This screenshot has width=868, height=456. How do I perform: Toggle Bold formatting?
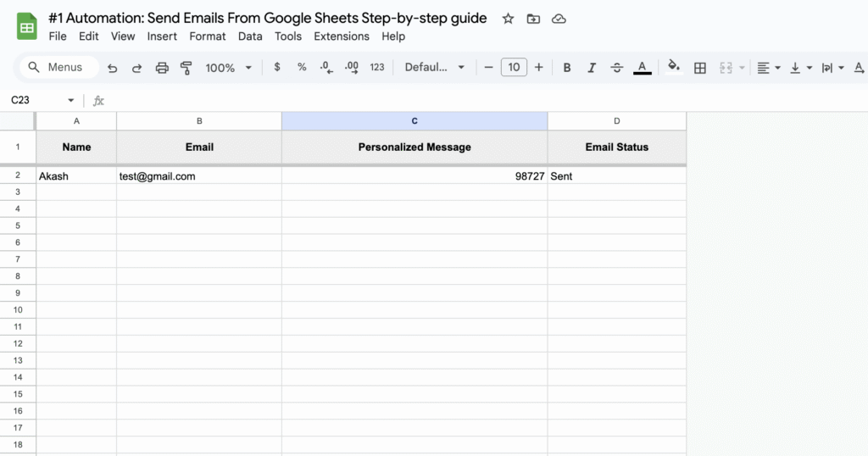click(x=567, y=68)
